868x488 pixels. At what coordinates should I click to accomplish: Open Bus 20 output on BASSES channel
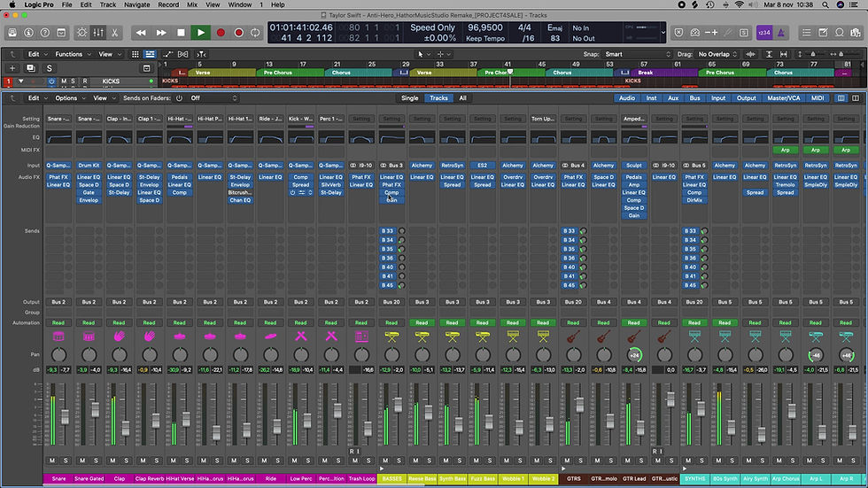click(x=391, y=302)
